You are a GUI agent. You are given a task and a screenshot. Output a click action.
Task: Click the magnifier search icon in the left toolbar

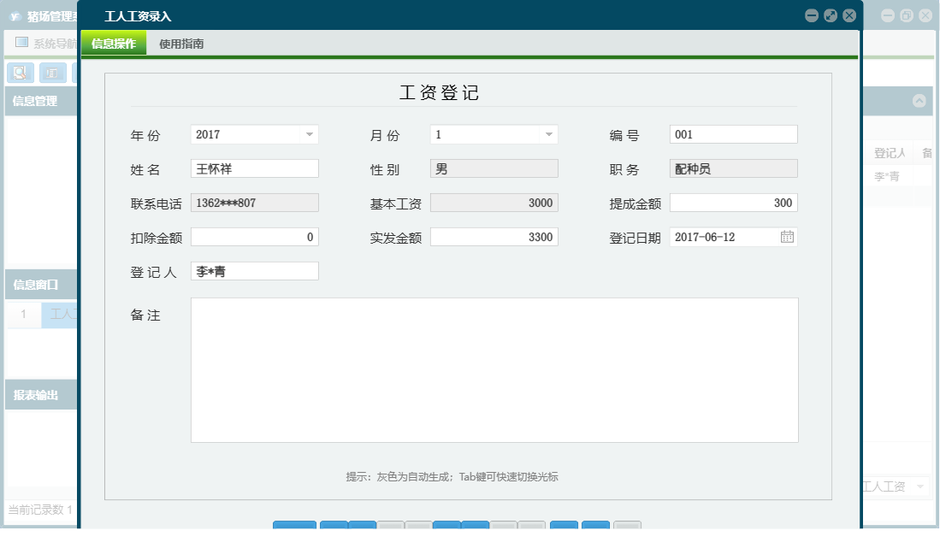(x=20, y=73)
